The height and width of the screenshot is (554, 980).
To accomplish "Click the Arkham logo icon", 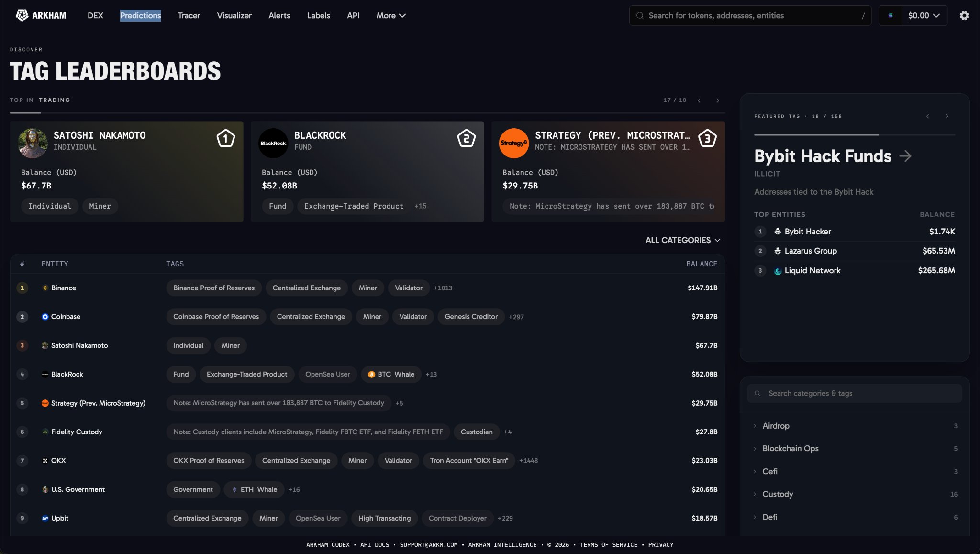I will click(22, 15).
